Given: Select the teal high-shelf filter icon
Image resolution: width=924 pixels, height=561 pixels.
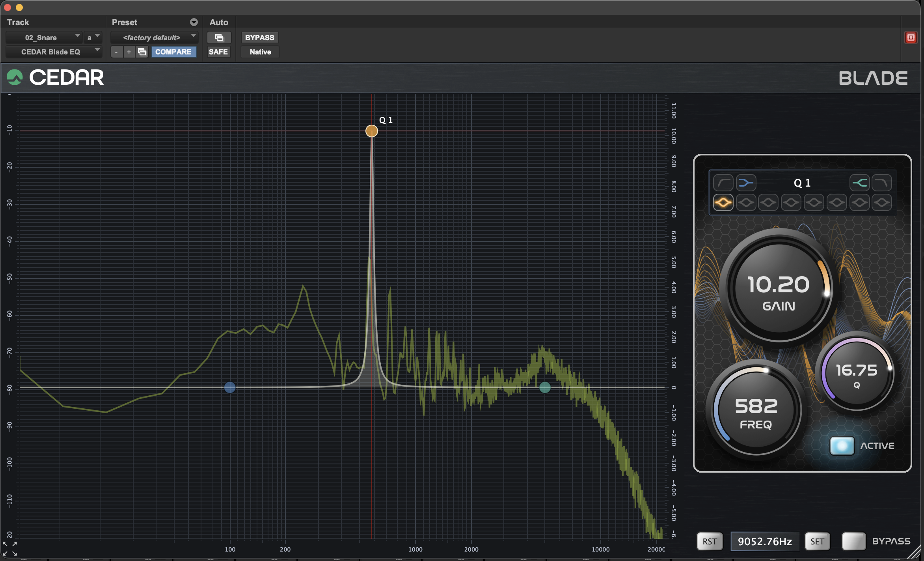Looking at the screenshot, I should (x=859, y=183).
